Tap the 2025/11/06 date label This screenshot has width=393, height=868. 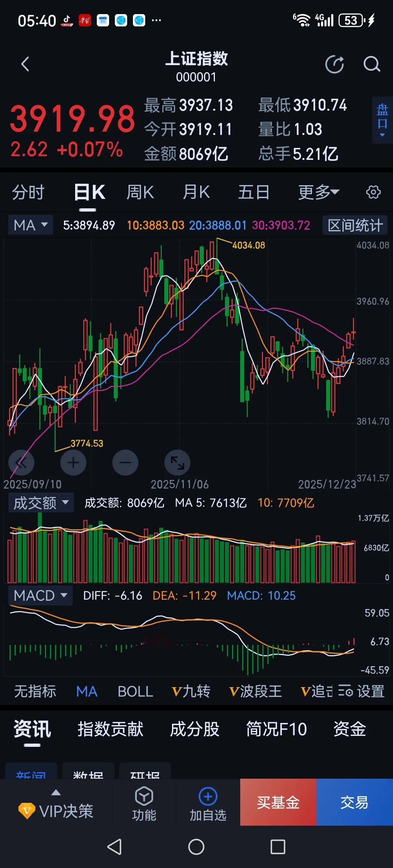pos(180,484)
